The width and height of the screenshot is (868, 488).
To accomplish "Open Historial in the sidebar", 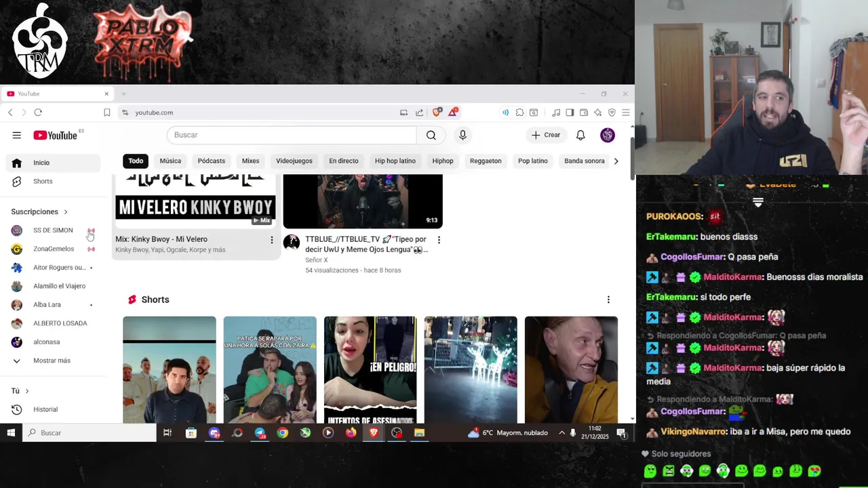I will click(x=53, y=409).
